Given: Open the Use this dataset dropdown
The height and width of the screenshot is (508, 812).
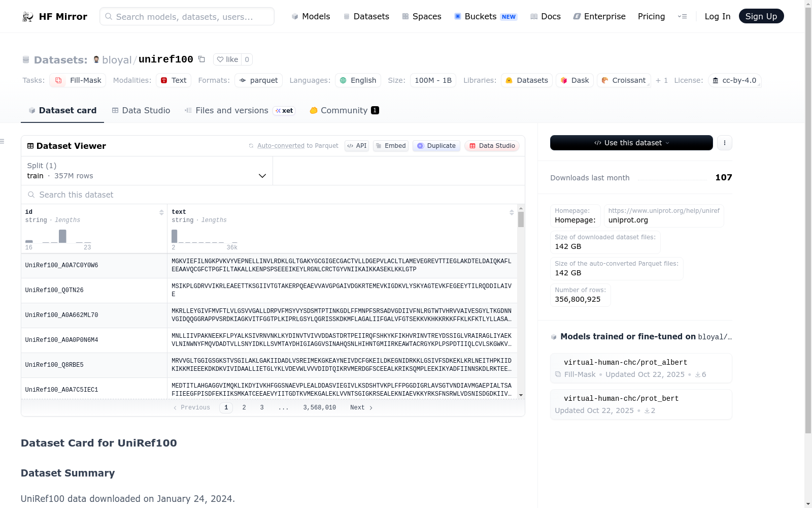Looking at the screenshot, I should click(631, 143).
